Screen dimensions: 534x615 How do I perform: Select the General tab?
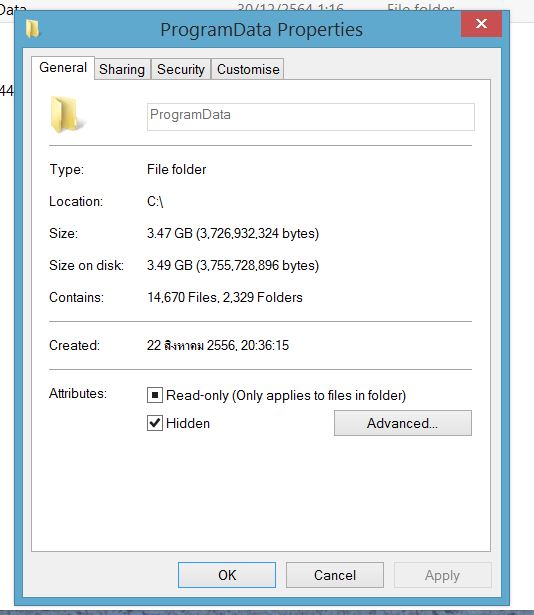click(x=63, y=68)
